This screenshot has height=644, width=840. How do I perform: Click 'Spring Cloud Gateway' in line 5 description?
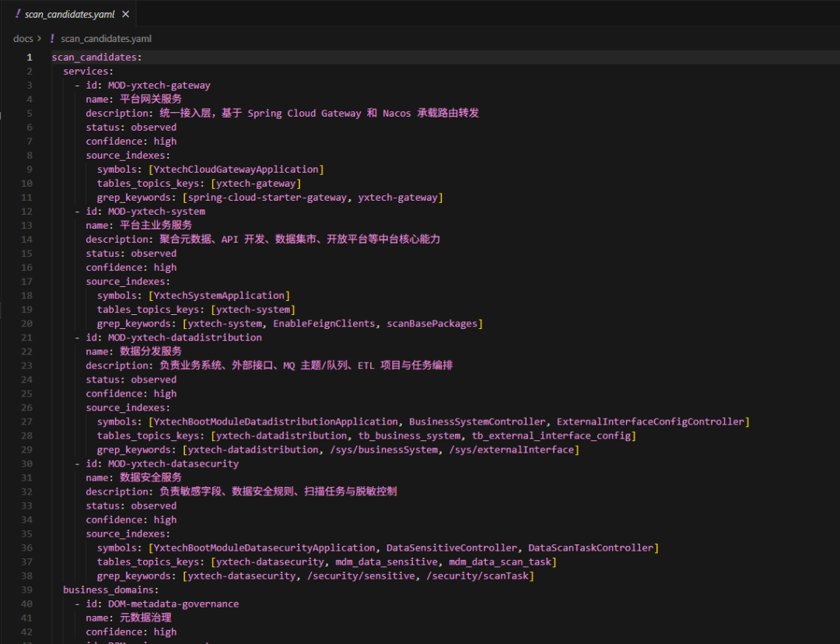point(304,113)
